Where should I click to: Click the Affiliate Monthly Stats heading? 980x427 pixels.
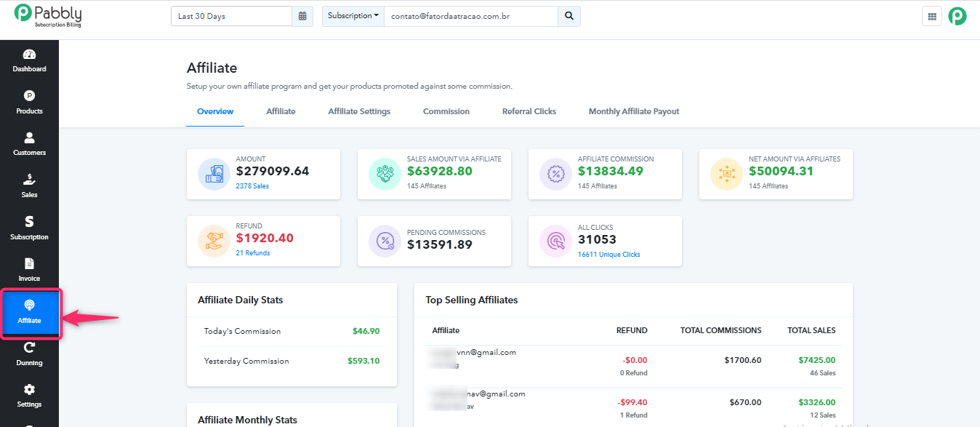(247, 420)
